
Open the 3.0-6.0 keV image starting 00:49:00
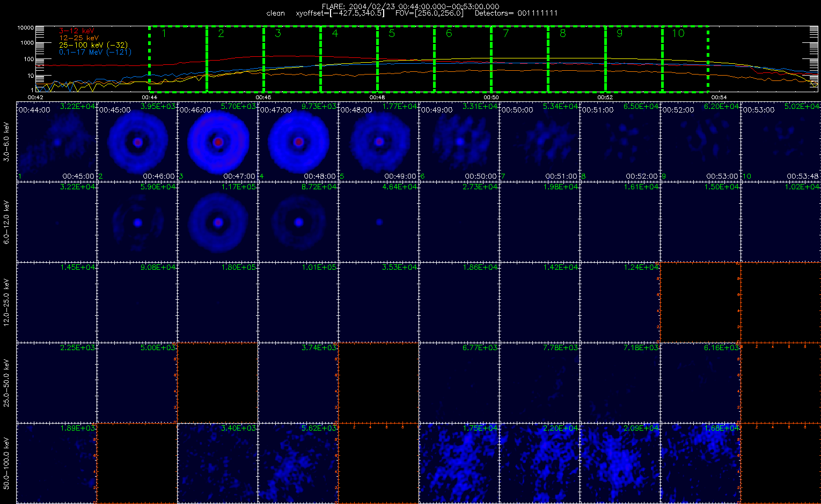tap(459, 142)
